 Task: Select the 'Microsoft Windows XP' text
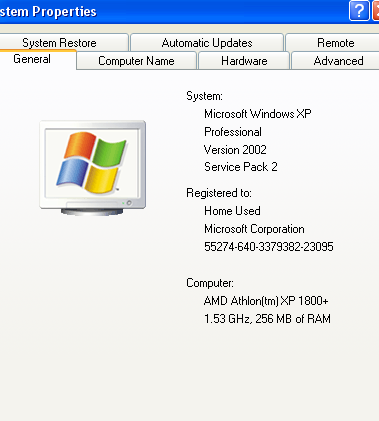pos(258,114)
